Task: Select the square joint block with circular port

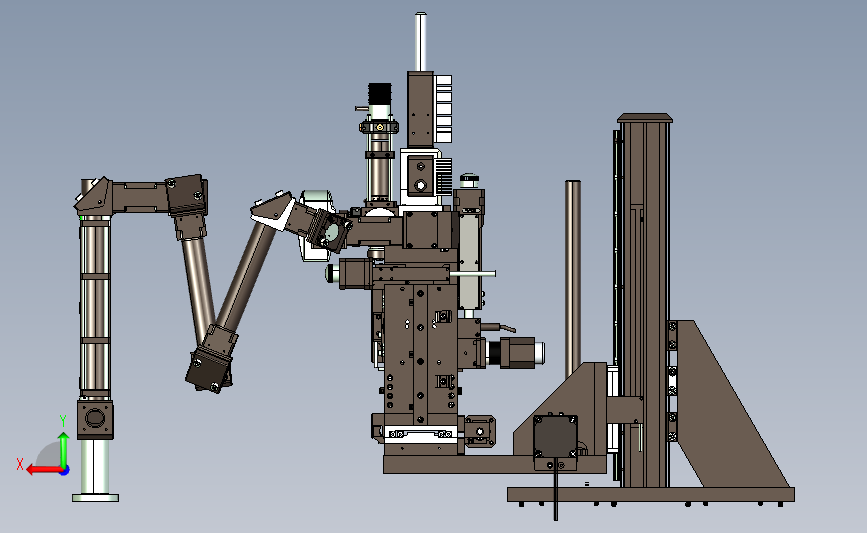Action: point(95,419)
